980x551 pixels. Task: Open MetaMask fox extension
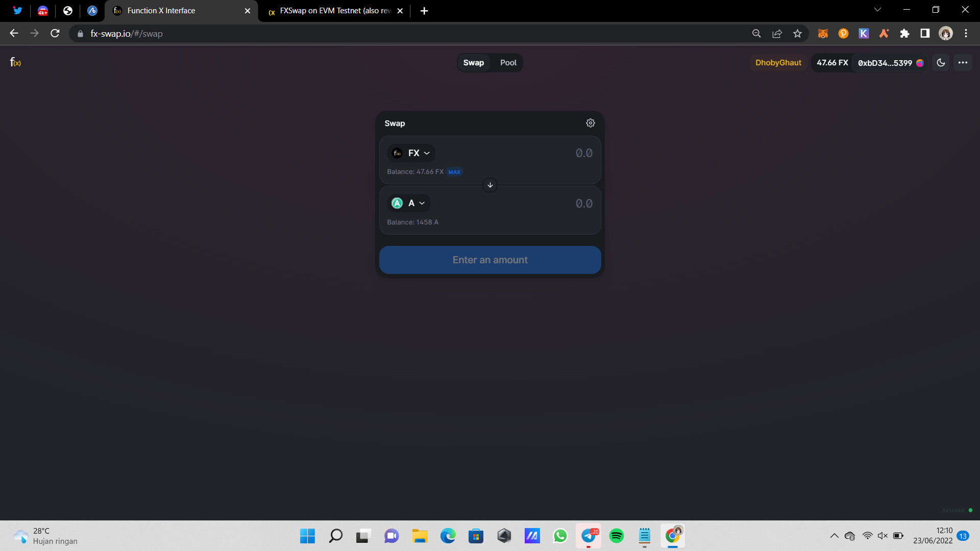(x=823, y=34)
